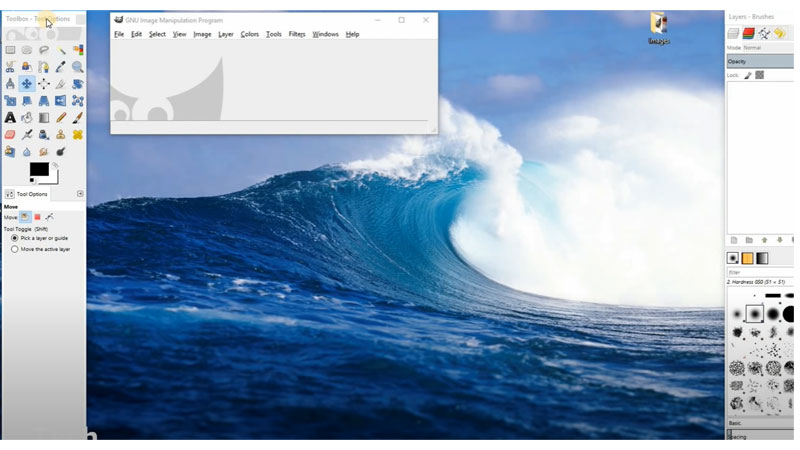Select the Blend gradient tool
This screenshot has height=450, width=800.
click(x=44, y=118)
